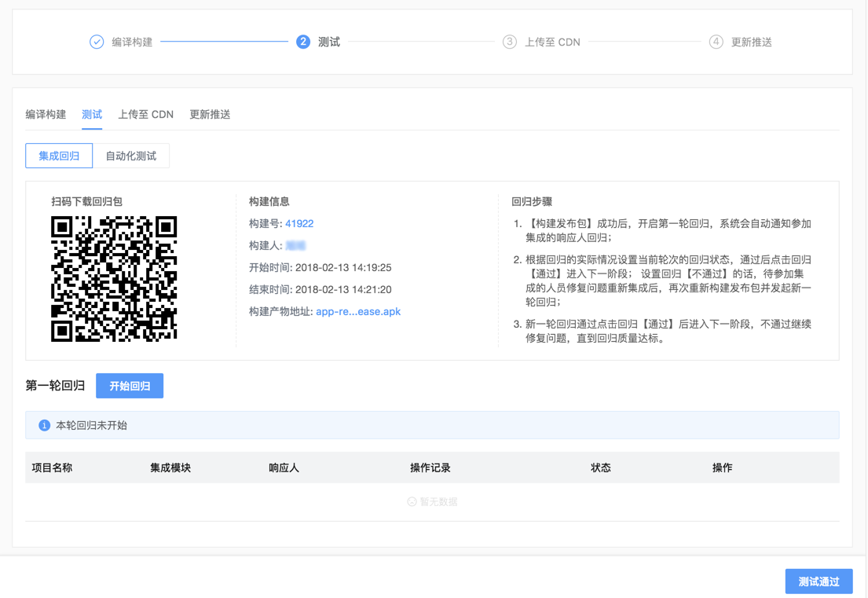
Task: Click the 项目名称 column header
Action: pos(52,468)
